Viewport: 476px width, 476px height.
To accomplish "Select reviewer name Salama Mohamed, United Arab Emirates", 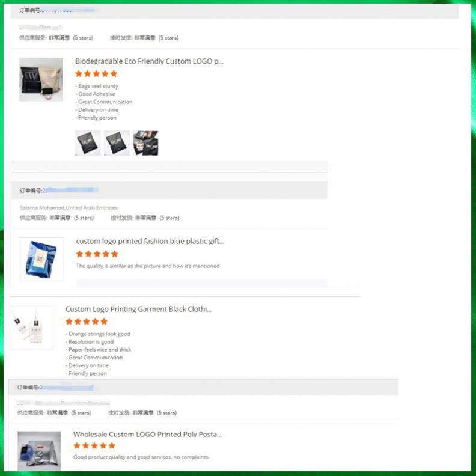I will pos(69,207).
